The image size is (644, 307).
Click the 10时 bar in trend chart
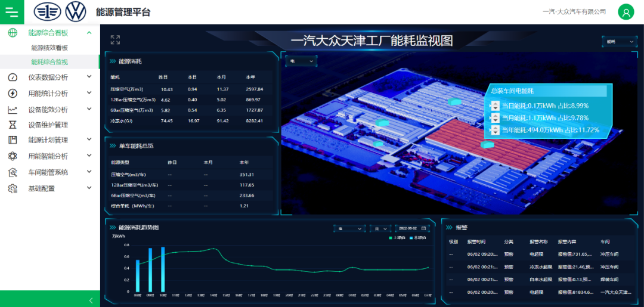click(x=163, y=269)
